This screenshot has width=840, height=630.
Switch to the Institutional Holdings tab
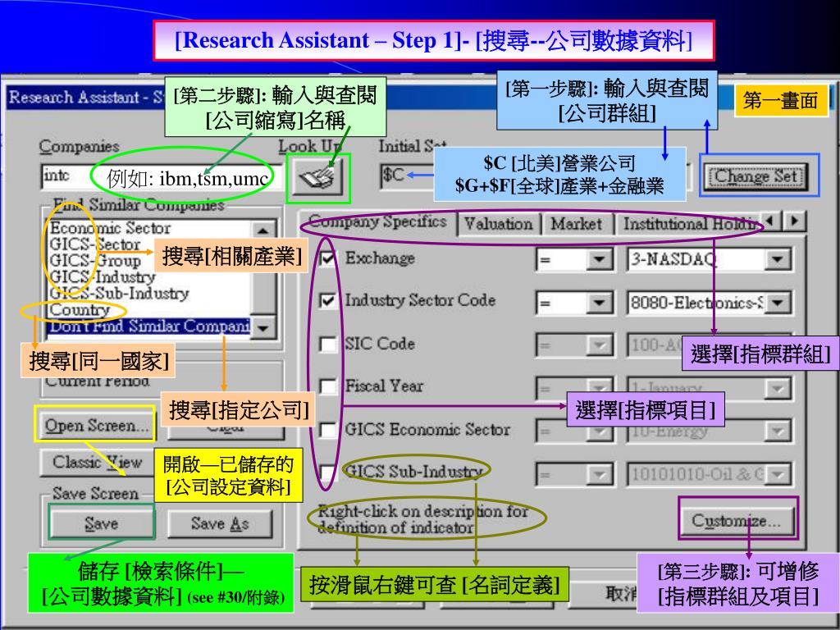(x=689, y=224)
